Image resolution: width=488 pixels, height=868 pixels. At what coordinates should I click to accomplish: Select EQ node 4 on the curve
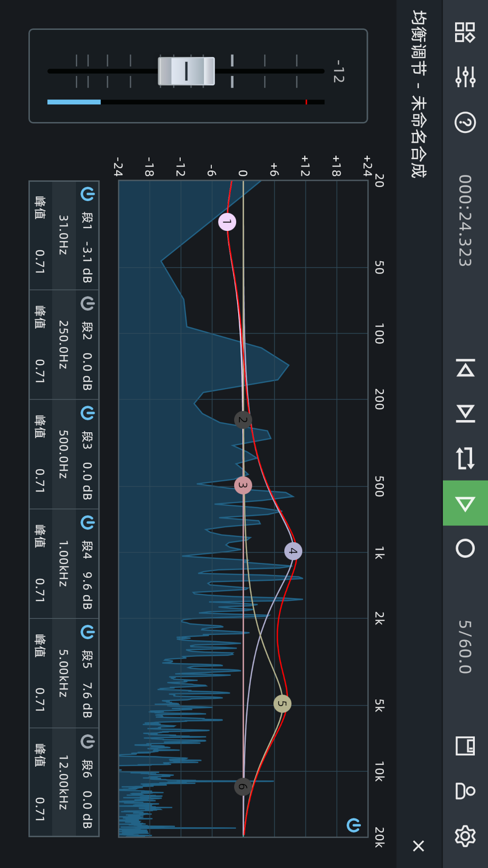(293, 551)
